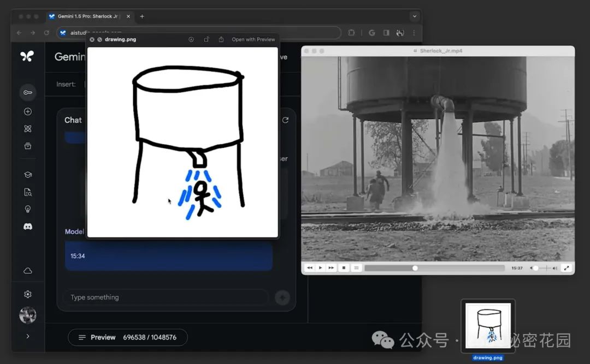
Task: Click the chat refresh icon
Action: (286, 120)
